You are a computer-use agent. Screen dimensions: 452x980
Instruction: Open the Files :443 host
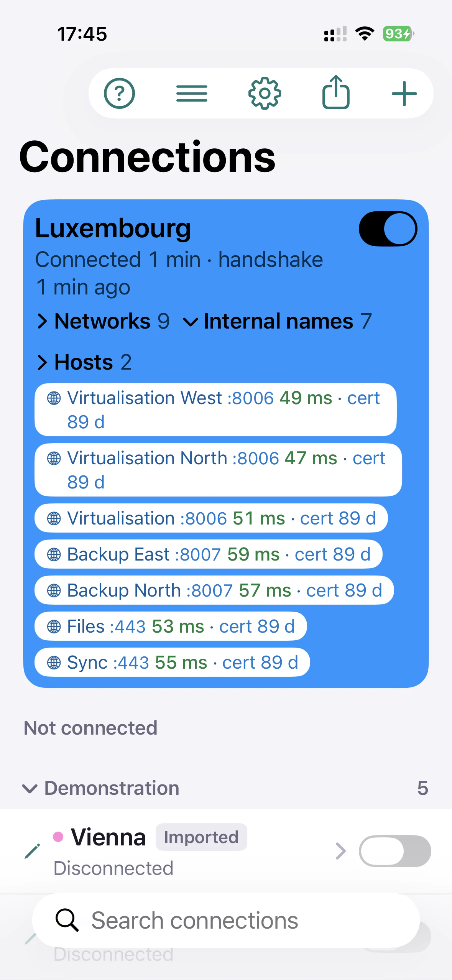(x=171, y=626)
